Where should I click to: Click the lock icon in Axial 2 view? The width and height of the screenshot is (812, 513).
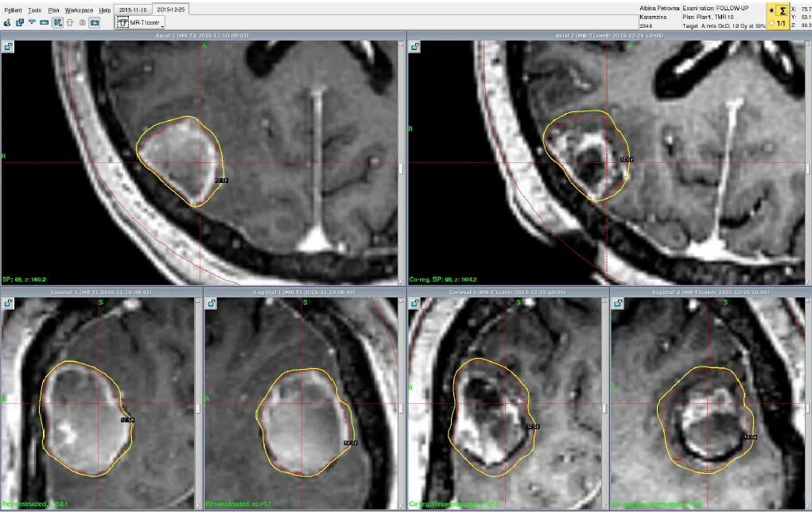415,47
